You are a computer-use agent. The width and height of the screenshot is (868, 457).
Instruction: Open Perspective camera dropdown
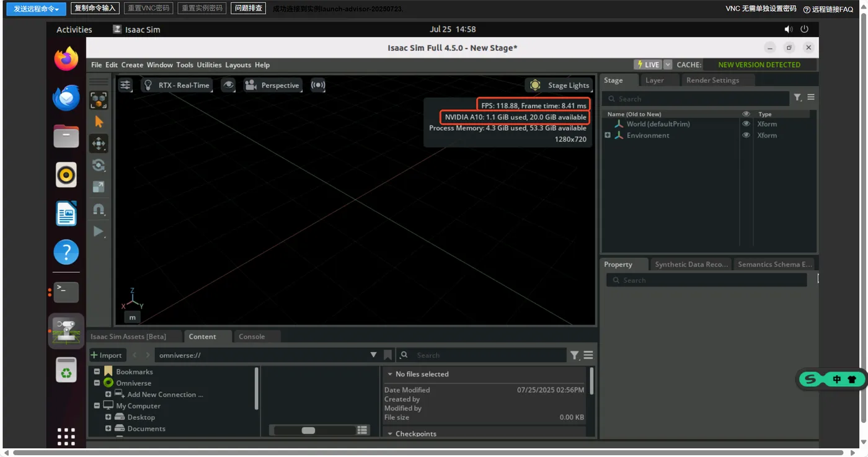(273, 85)
